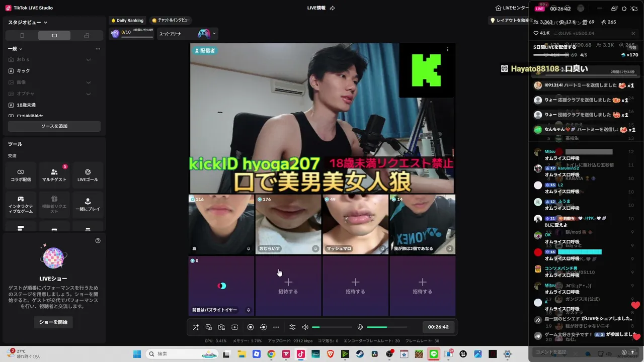This screenshot has height=362, width=644.
Task: Open the LIVEゴール tool
Action: (88, 175)
